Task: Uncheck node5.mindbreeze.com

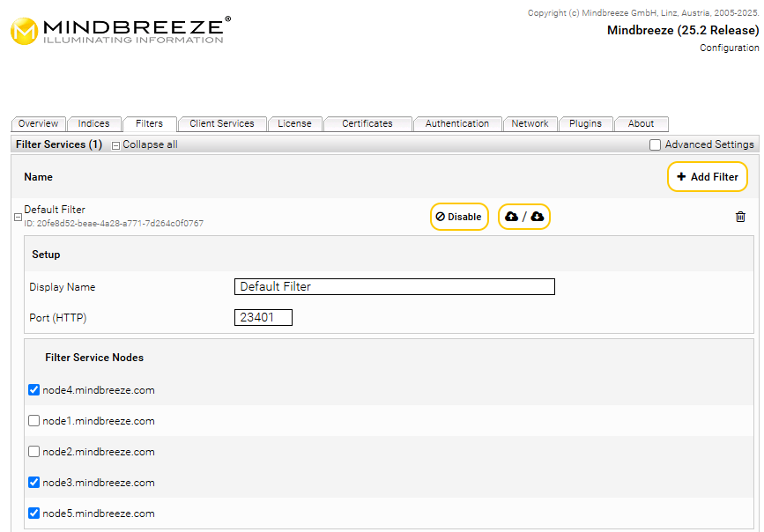Action: coord(33,513)
